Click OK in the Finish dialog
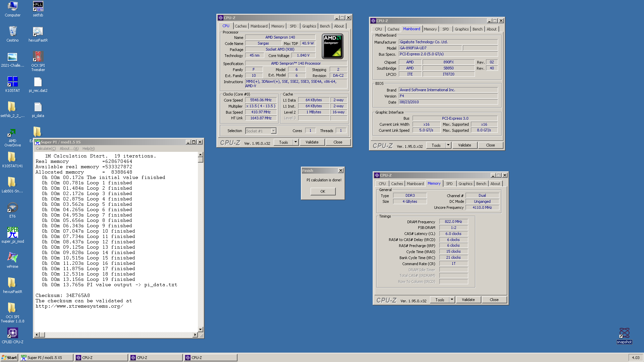Screen dimensions: 644x362 coord(323,191)
